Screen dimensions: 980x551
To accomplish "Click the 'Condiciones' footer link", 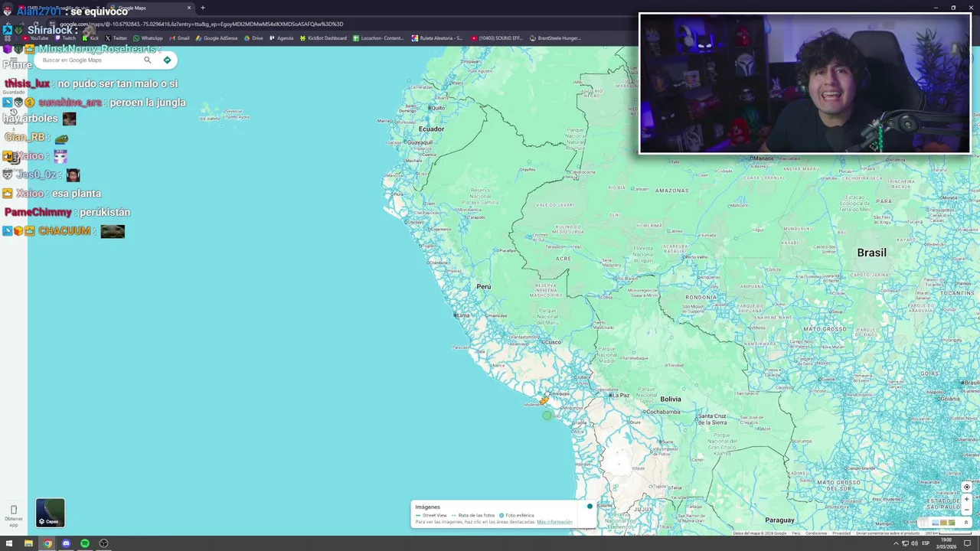I will [x=815, y=533].
